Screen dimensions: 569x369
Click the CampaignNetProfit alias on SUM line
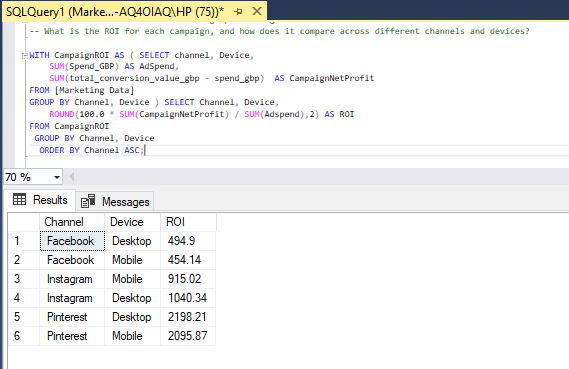(x=331, y=78)
